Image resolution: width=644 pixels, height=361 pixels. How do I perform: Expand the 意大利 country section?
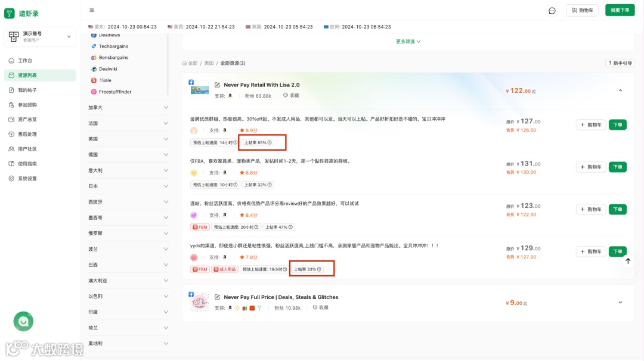128,170
